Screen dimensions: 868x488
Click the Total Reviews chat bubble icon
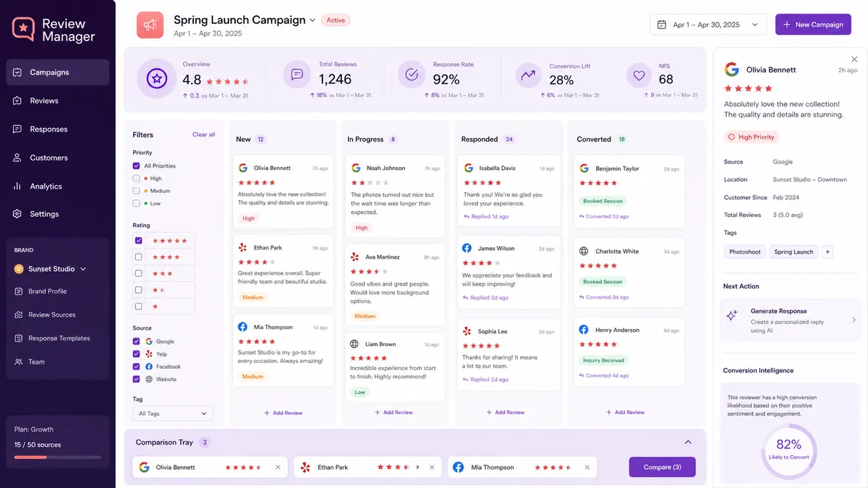(x=297, y=74)
